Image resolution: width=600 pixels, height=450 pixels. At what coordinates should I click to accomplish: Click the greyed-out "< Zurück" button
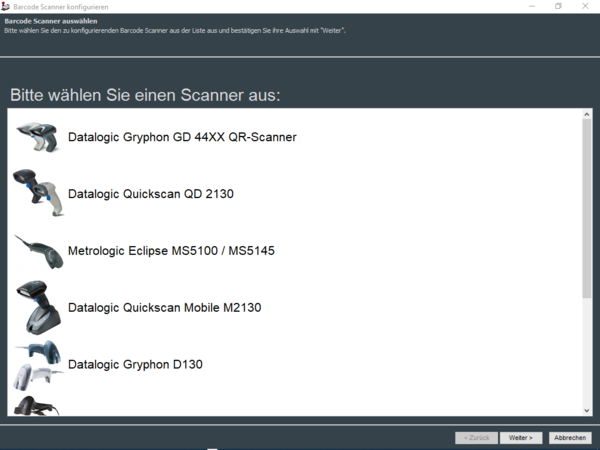click(x=476, y=438)
